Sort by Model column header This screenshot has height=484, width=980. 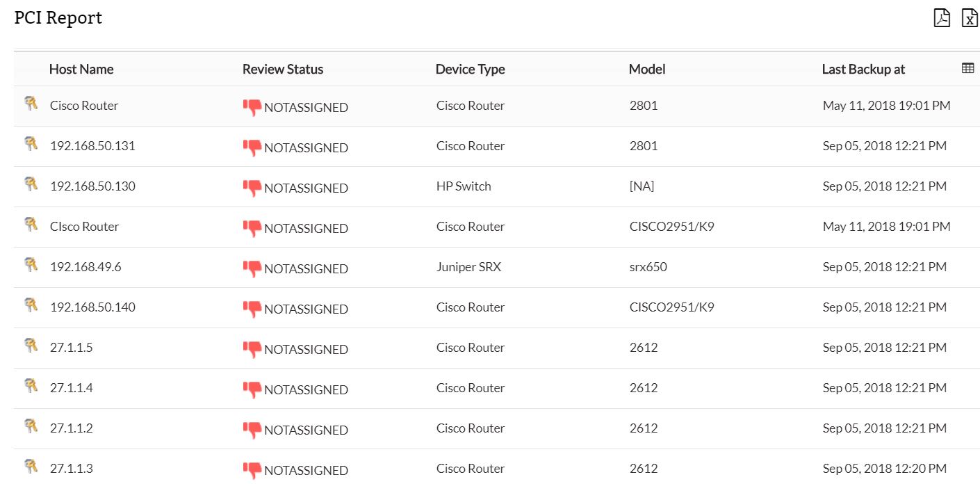click(646, 70)
